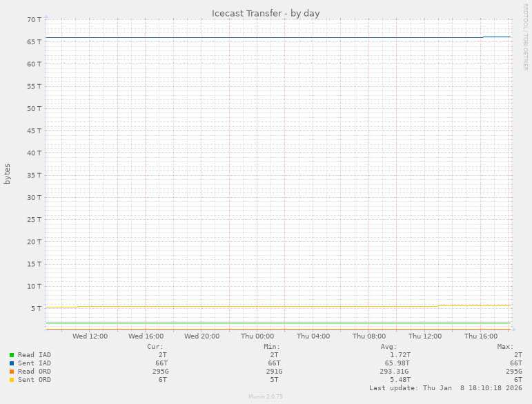Click the 'Cur:' column header
Image resolution: width=532 pixels, height=404 pixels.
click(x=155, y=347)
